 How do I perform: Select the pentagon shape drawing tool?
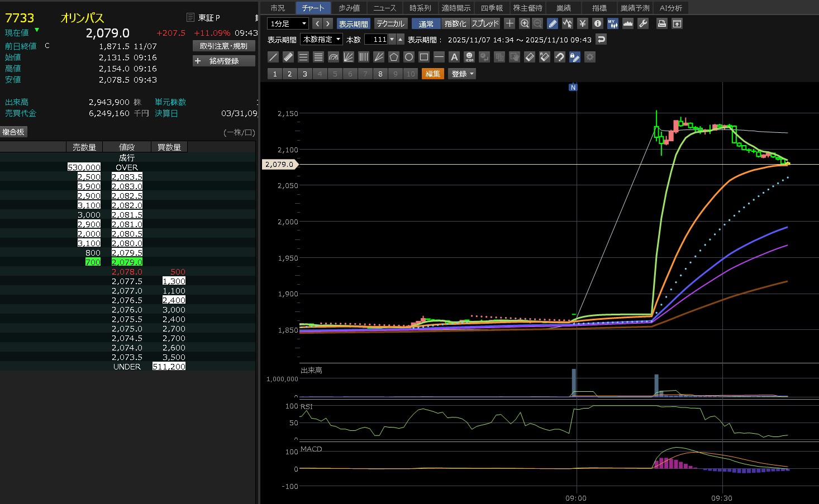click(x=394, y=57)
